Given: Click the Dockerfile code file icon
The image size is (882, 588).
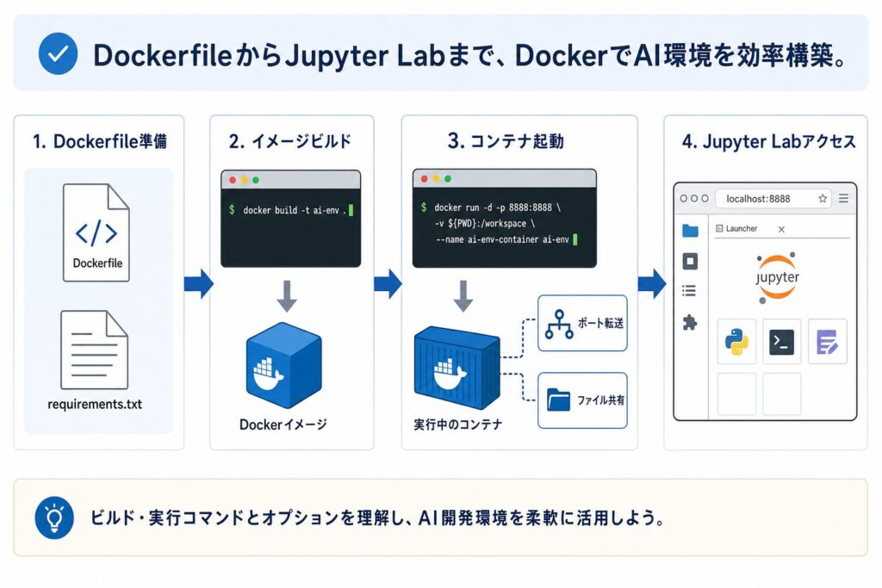Looking at the screenshot, I should [96, 232].
